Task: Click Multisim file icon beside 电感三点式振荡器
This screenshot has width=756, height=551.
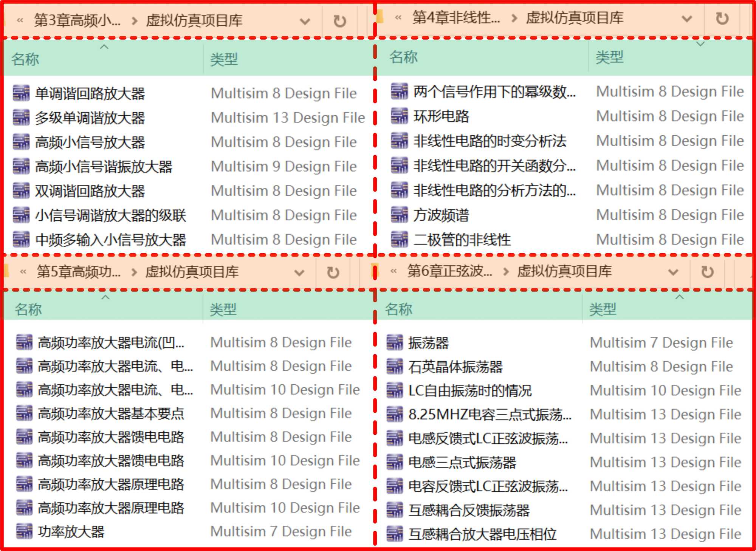Action: 395,462
